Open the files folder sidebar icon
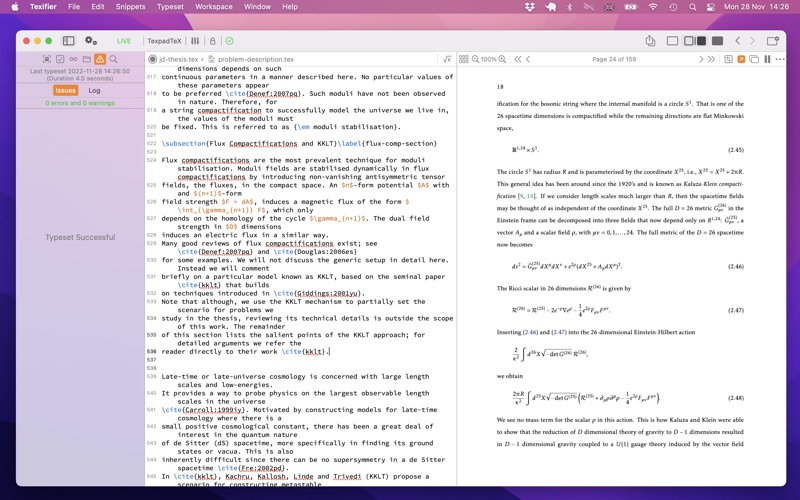800x500 pixels. coord(87,59)
